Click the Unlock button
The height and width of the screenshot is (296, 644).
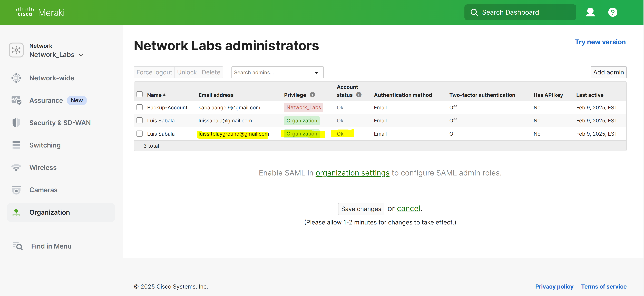[187, 72]
